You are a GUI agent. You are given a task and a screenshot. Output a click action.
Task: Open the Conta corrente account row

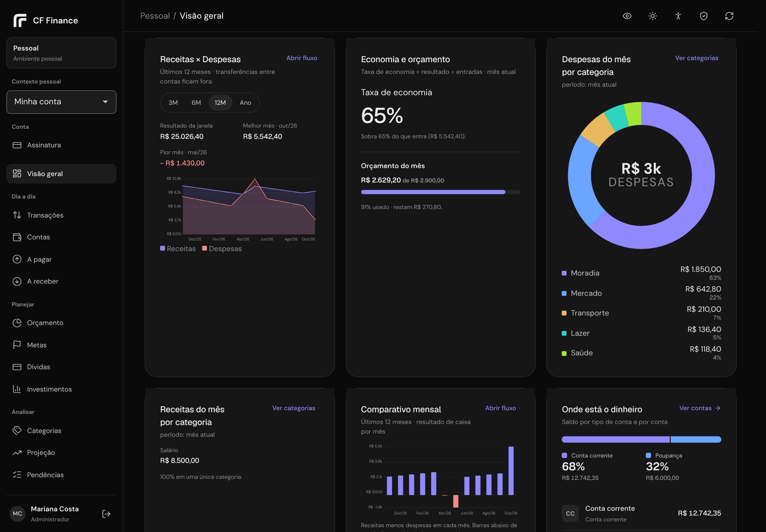642,513
